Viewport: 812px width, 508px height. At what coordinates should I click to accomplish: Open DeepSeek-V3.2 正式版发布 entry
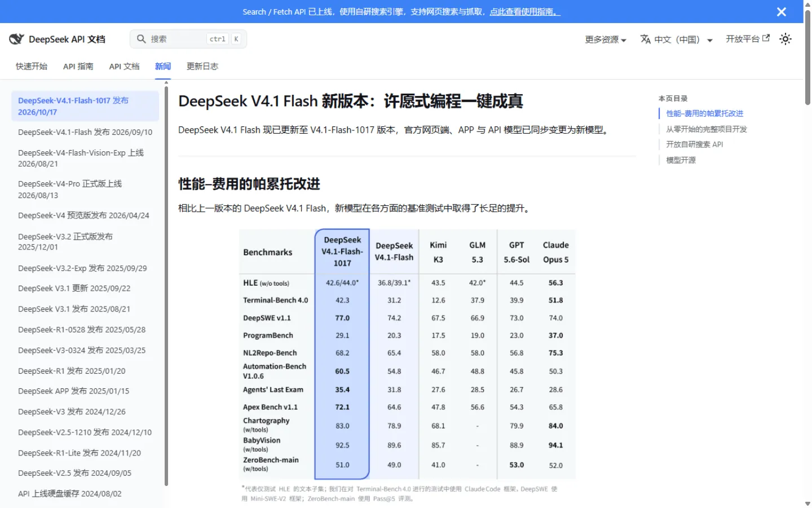coord(85,242)
